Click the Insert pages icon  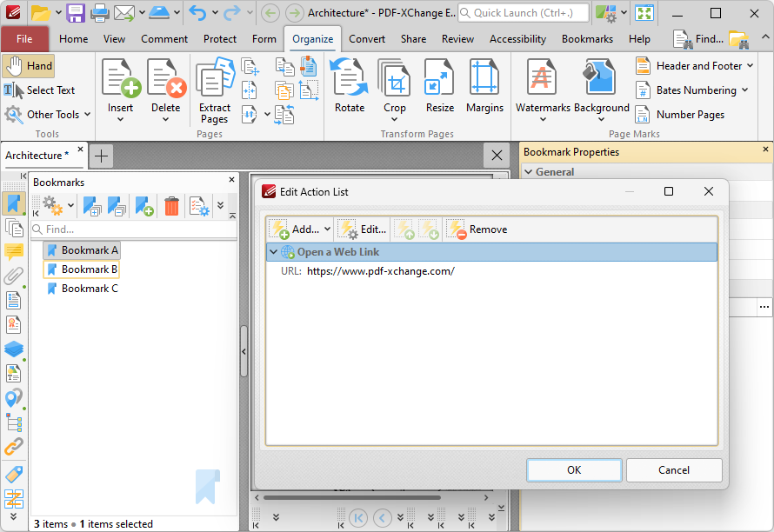tap(121, 78)
